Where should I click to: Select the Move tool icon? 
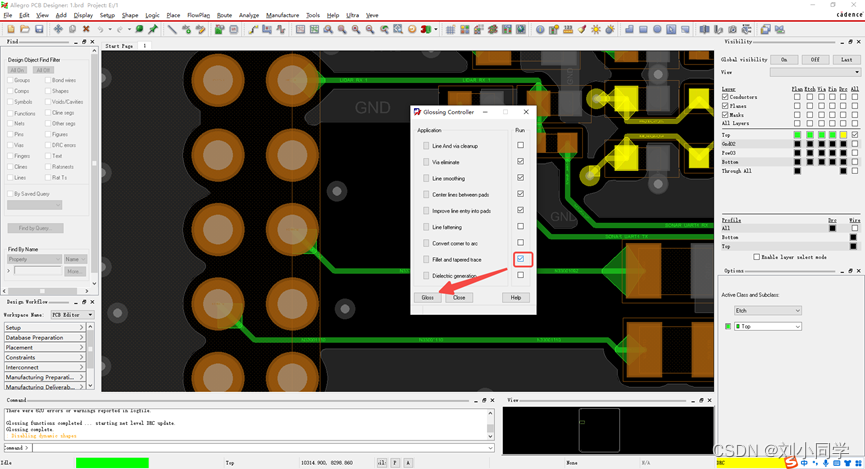coord(58,29)
